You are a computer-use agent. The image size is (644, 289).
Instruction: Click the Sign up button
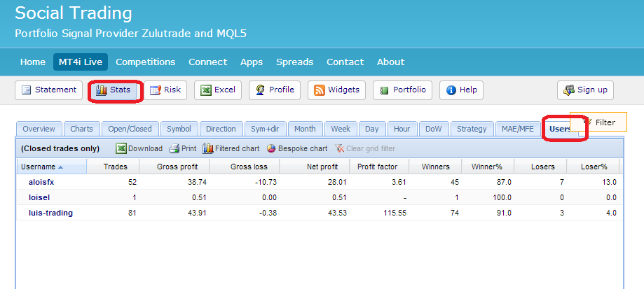coord(585,90)
